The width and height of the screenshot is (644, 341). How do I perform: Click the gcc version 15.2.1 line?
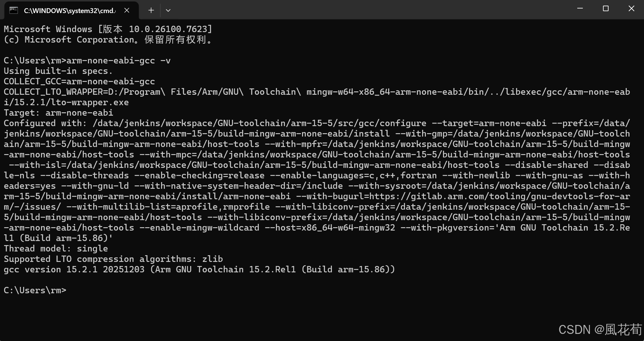(x=199, y=269)
